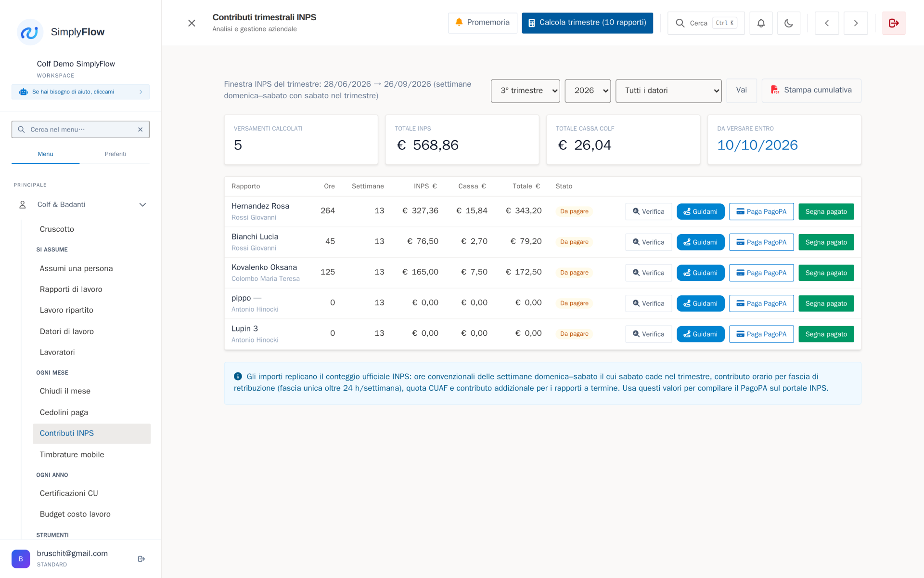
Task: Click the due date 10/10/2026
Action: 757,145
